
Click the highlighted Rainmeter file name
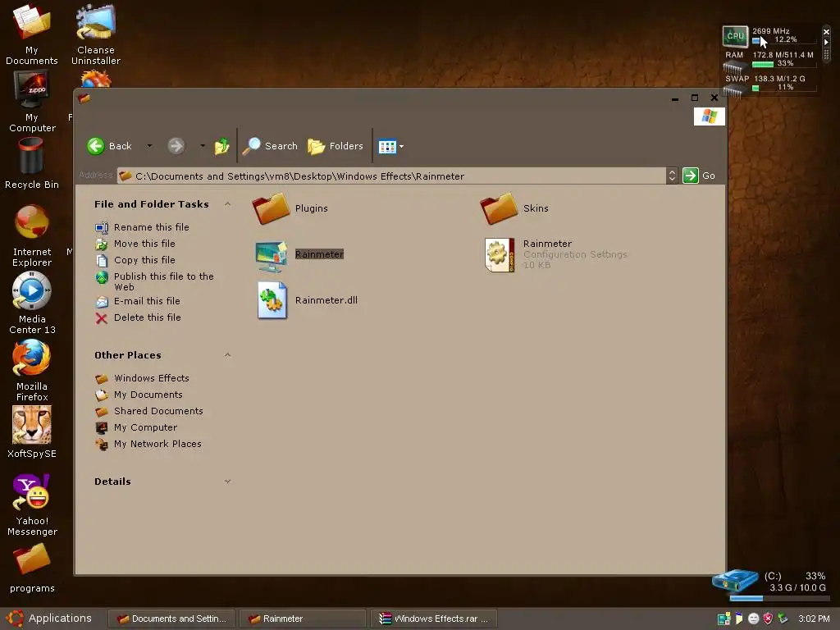tap(319, 254)
